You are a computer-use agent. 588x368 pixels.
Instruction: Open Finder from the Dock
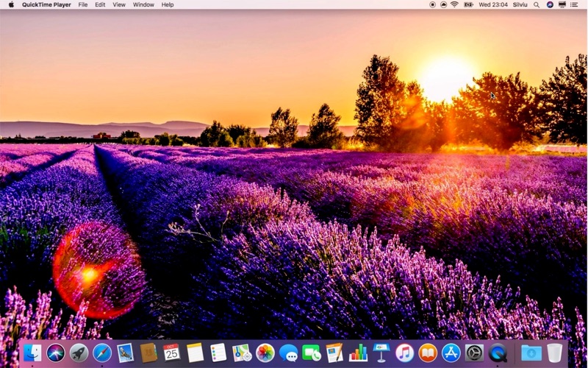[x=32, y=353]
